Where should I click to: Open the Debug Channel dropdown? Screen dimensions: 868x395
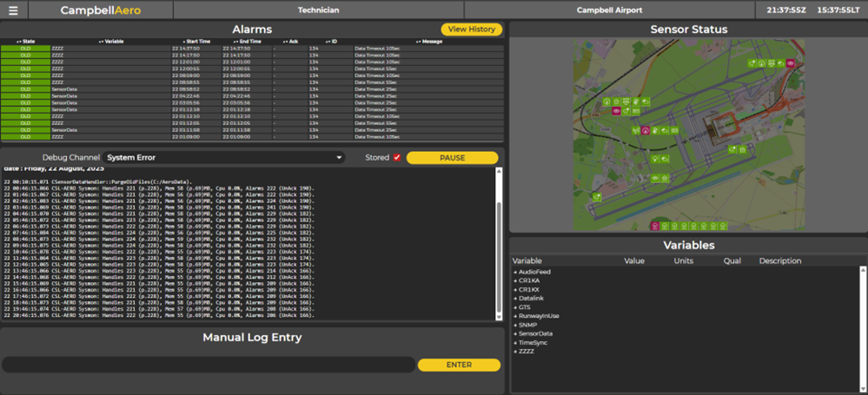click(224, 158)
